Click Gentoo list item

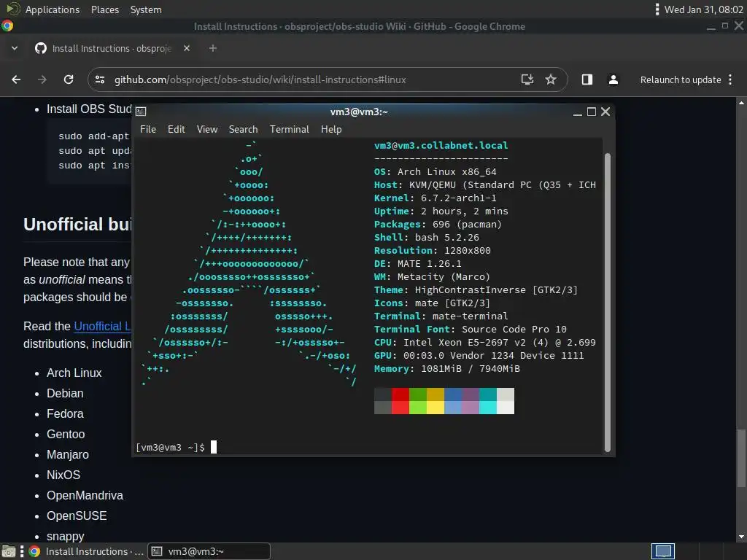66,435
